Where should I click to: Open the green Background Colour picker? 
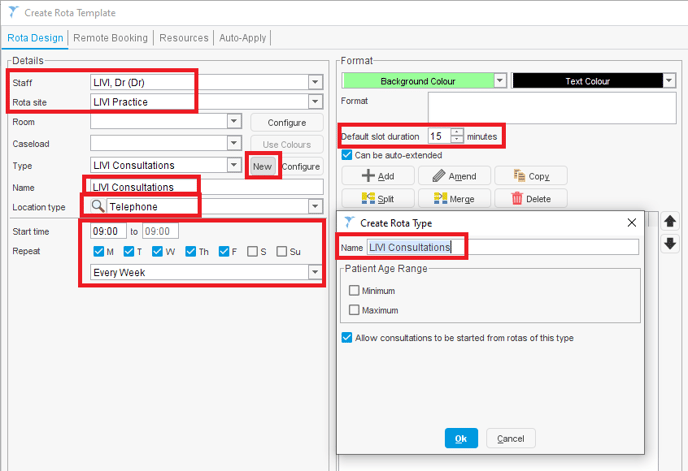coord(425,81)
